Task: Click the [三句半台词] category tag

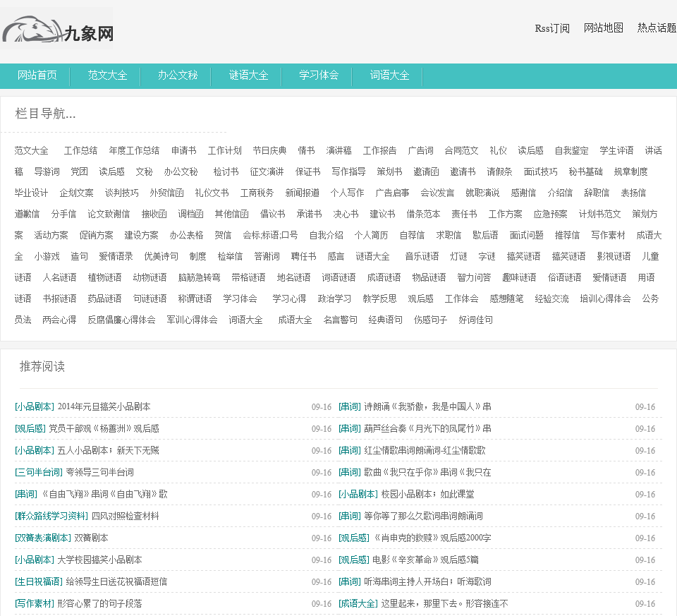Action: (x=39, y=472)
